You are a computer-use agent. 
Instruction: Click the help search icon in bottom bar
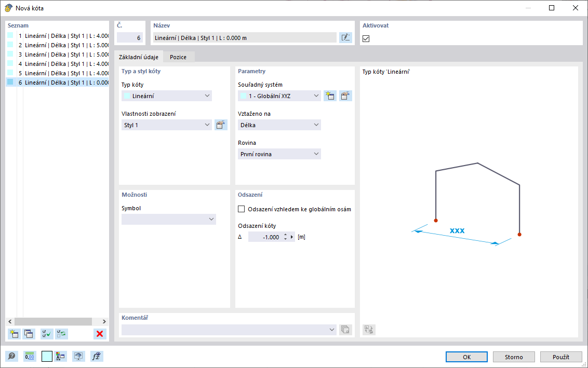point(12,357)
